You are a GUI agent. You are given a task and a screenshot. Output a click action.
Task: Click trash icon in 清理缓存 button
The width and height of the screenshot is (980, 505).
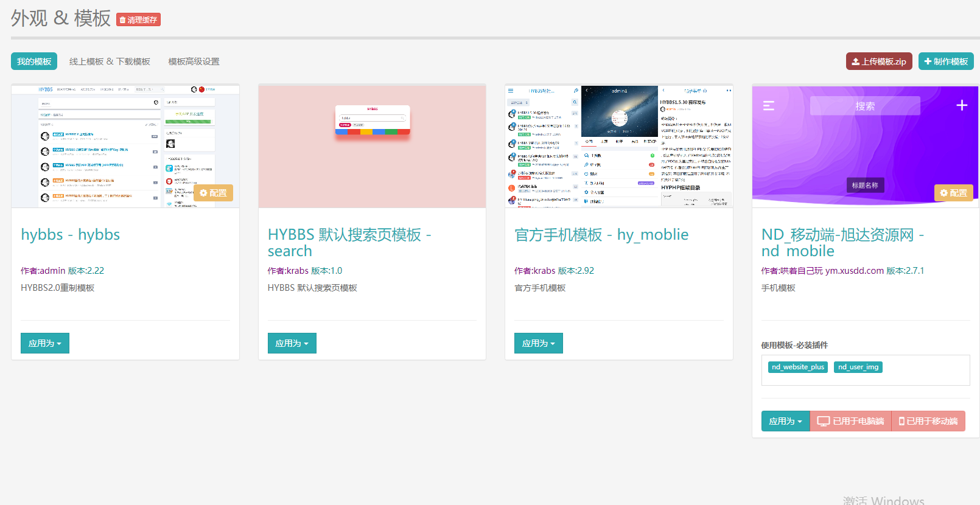point(122,20)
